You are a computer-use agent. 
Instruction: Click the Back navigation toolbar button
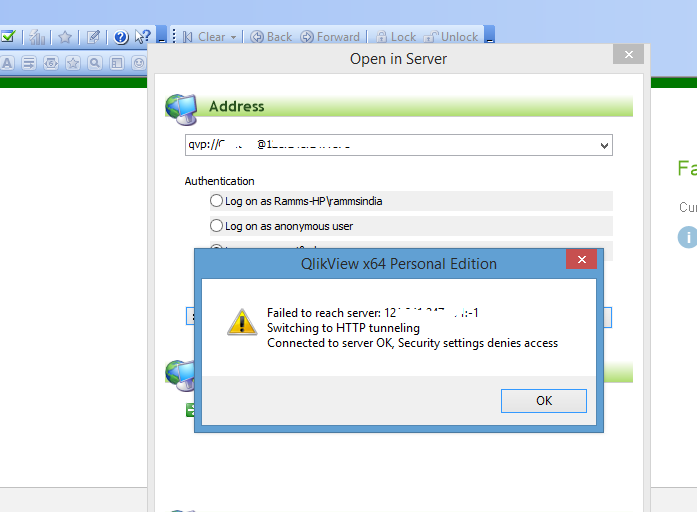tap(271, 37)
